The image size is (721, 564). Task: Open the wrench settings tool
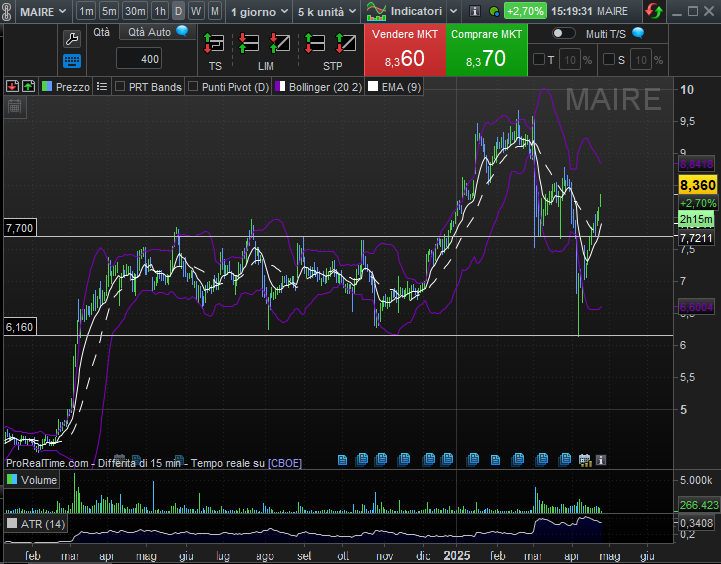click(72, 39)
